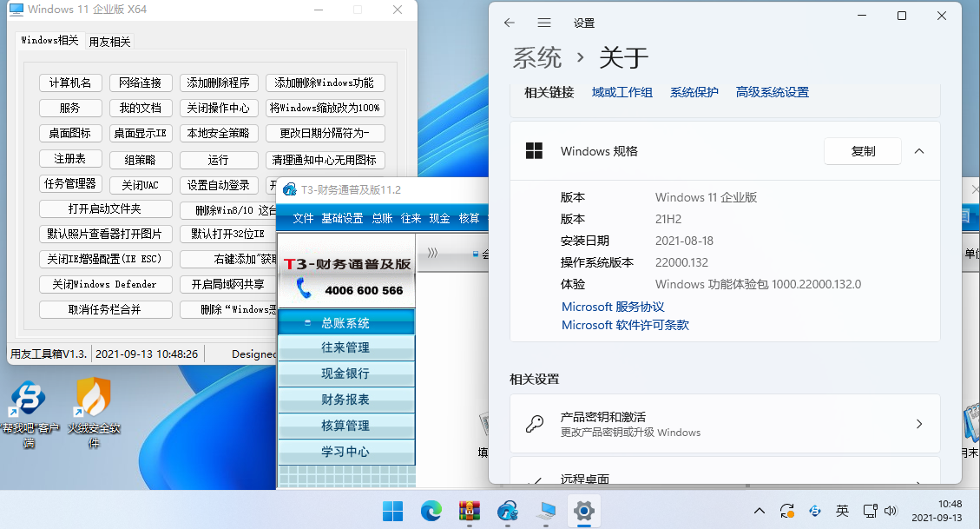Click the Windows logo beside Windows 规格
Viewport: 980px width, 529px height.
535,150
